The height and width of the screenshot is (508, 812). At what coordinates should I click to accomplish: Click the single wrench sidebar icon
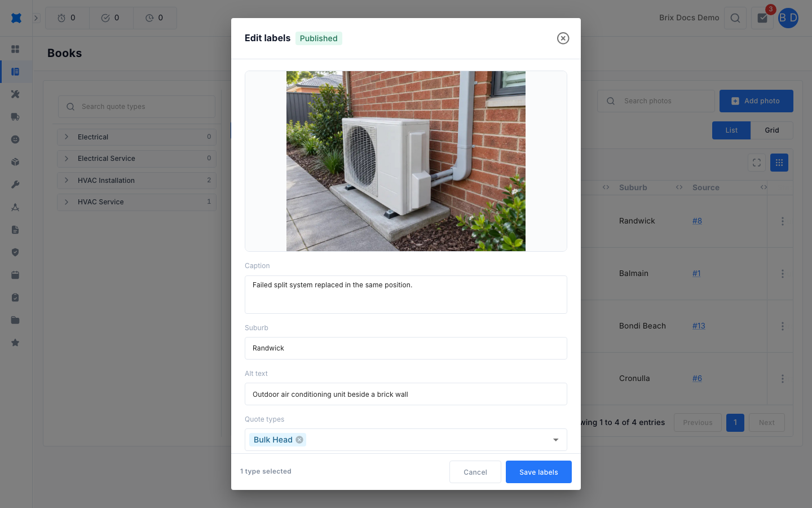tap(15, 185)
